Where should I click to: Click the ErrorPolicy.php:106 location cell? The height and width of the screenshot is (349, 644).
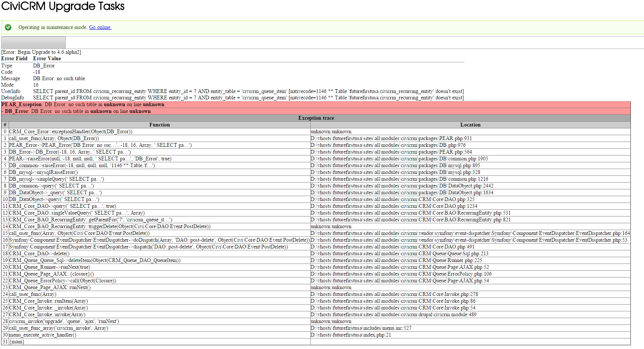click(x=471, y=274)
